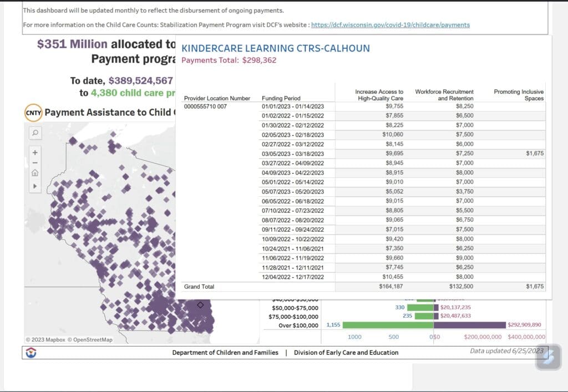
Task: Click the $9,000 Workforce Recruitment value
Action: pos(464,258)
